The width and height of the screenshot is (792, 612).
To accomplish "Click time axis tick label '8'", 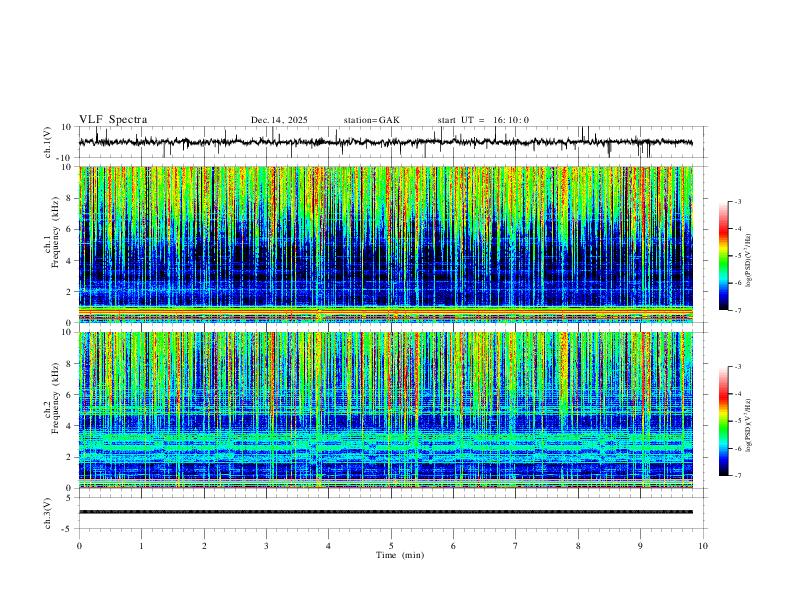I will click(x=578, y=546).
